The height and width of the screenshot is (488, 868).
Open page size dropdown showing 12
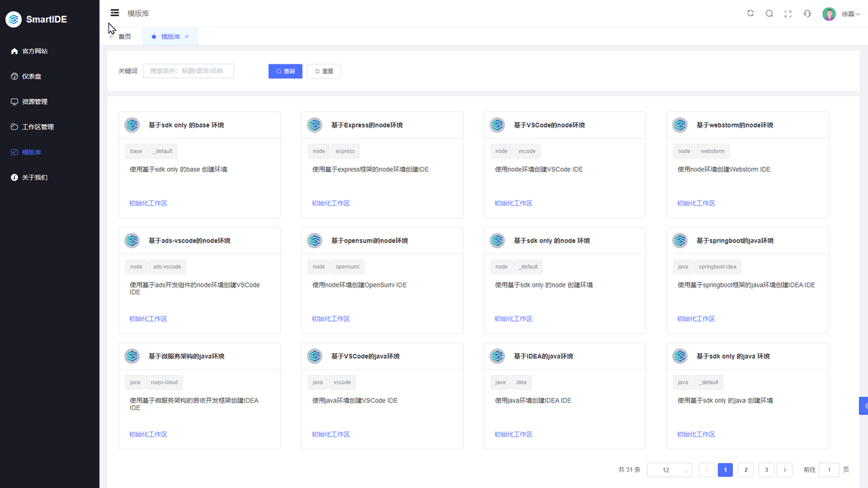(669, 470)
